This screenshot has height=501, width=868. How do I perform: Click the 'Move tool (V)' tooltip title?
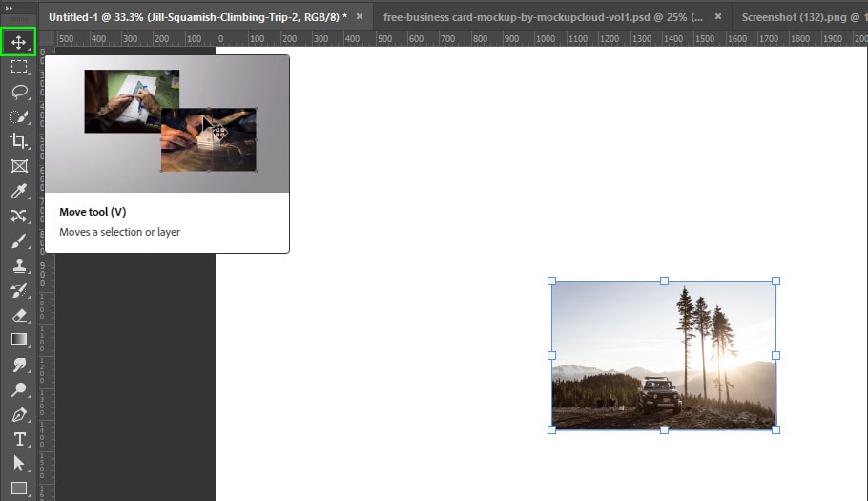(93, 212)
